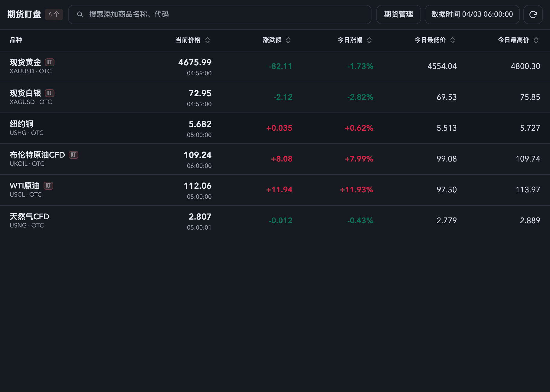Click the 盯 badge beside 布伦特原油CFD
The width and height of the screenshot is (550, 392).
click(x=74, y=155)
